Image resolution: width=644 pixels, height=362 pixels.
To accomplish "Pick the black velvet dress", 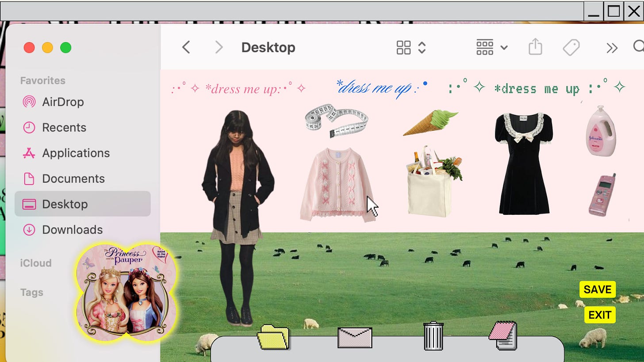I will coord(524,164).
